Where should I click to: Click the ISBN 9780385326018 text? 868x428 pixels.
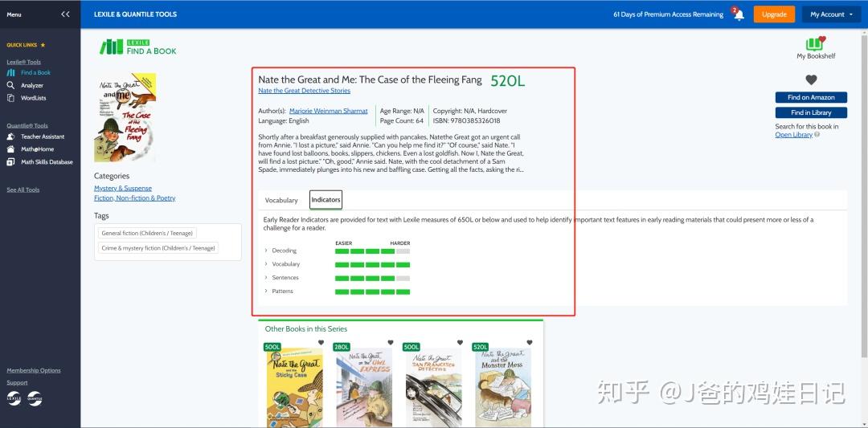(x=467, y=120)
